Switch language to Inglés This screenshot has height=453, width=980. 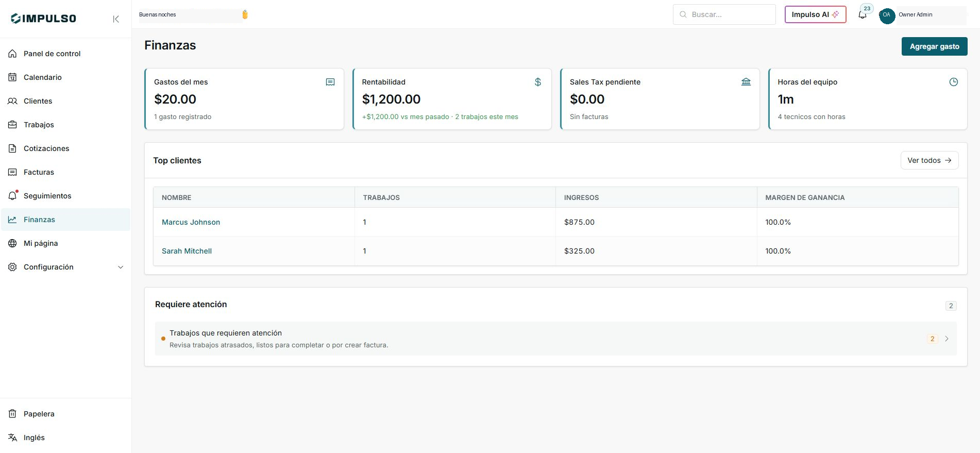pos(65,438)
